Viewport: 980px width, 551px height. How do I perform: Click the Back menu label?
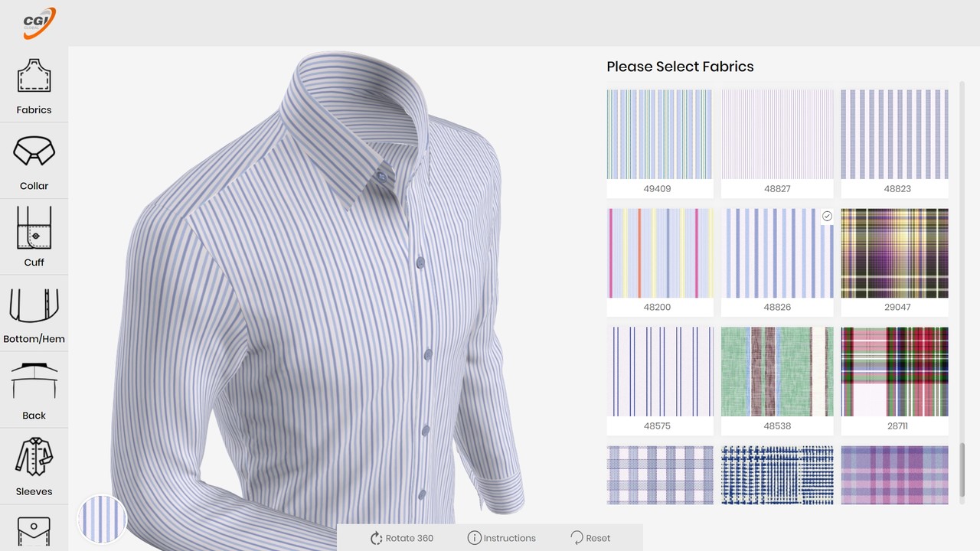coord(34,416)
